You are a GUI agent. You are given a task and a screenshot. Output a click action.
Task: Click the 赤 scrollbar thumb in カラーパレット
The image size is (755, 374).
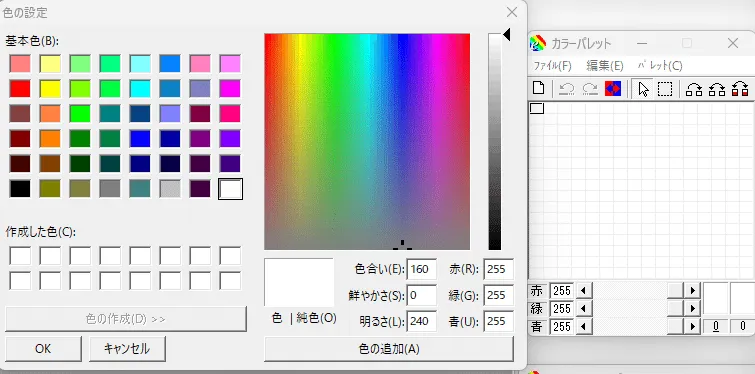(x=675, y=290)
